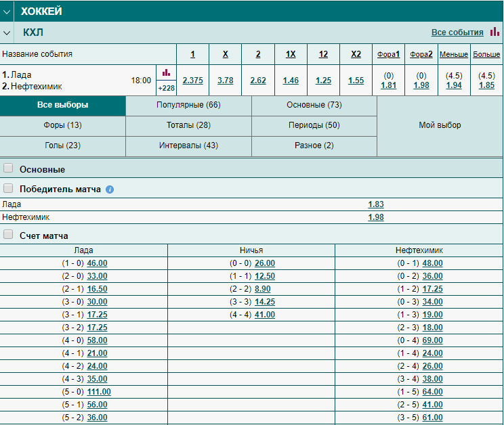504x425 pixels.
Task: Pick Больше (4.5) odds 1.85
Action: pyautogui.click(x=486, y=85)
